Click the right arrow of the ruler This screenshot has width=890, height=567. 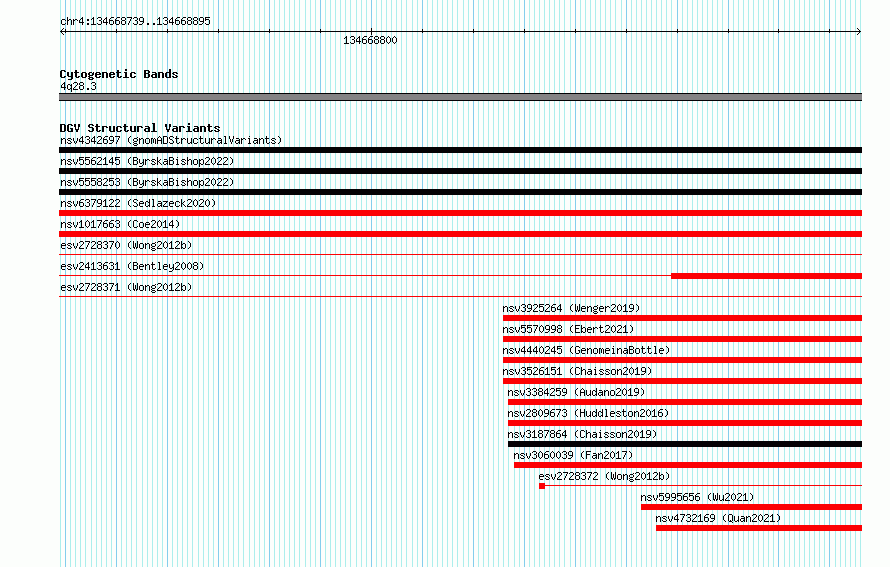[x=859, y=32]
